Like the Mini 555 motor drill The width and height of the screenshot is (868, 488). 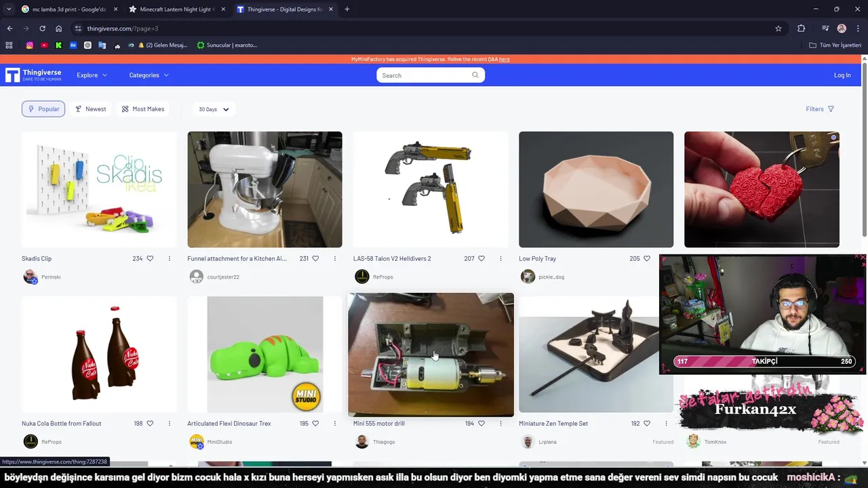point(481,423)
